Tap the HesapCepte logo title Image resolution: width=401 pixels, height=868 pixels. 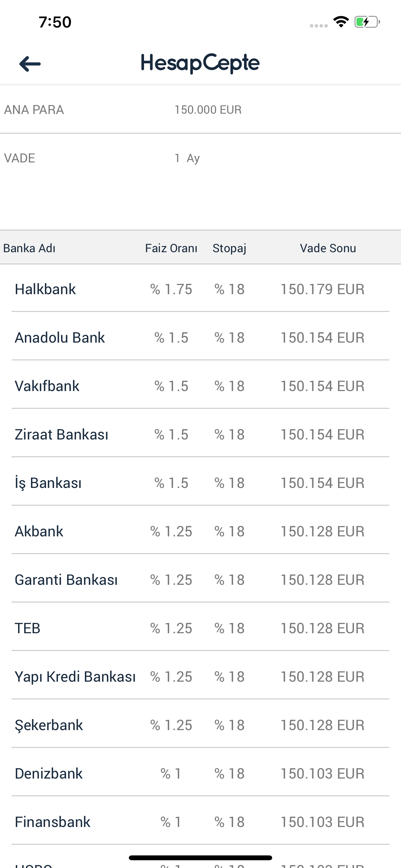(x=200, y=63)
